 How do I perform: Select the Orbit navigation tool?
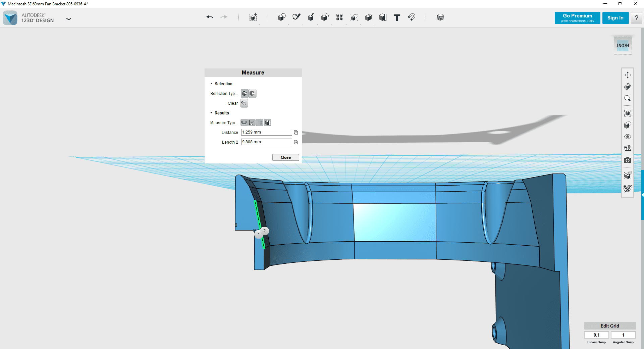pos(628,87)
